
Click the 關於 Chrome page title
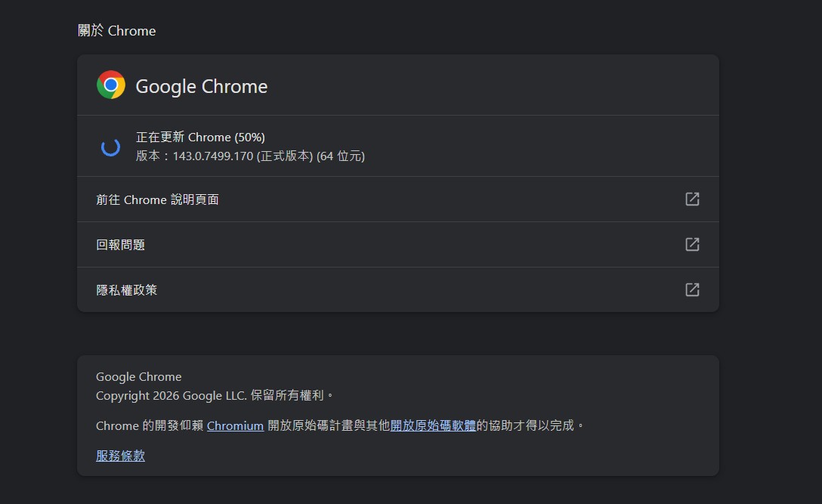point(116,31)
